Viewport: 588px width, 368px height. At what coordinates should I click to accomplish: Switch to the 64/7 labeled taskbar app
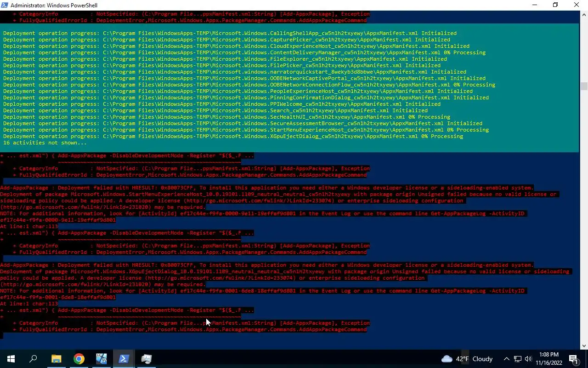pyautogui.click(x=102, y=359)
